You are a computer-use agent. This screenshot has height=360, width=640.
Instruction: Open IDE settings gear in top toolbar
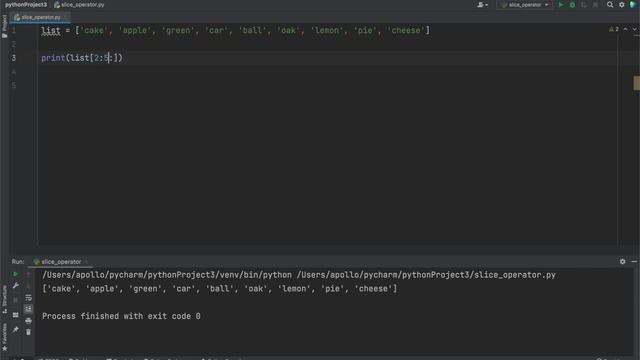[622, 5]
